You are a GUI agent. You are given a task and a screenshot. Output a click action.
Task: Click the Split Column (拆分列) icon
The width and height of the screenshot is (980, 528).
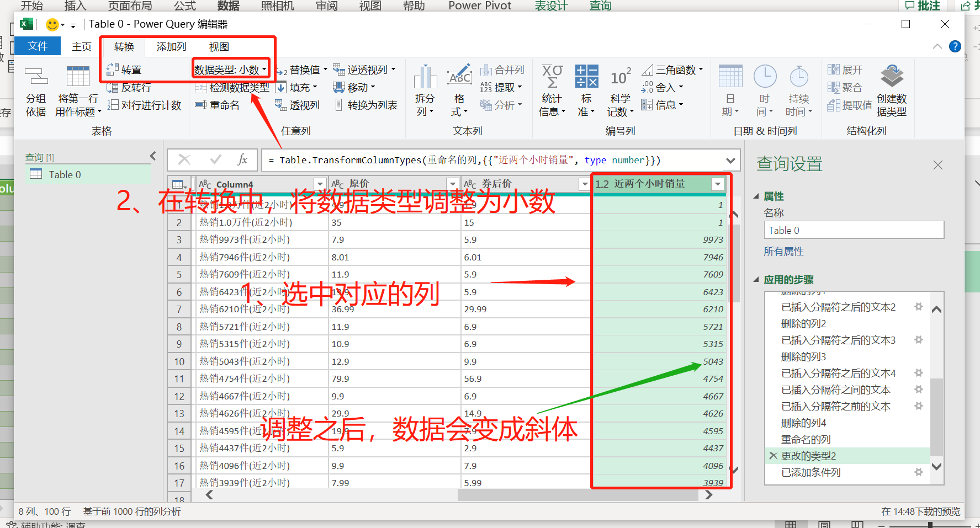tap(425, 77)
